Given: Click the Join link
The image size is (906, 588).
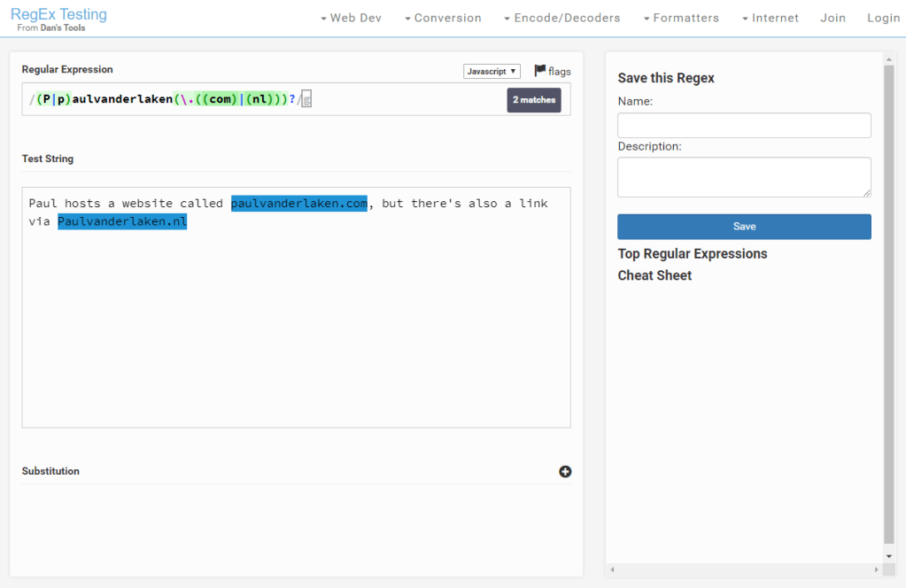Looking at the screenshot, I should pyautogui.click(x=832, y=18).
